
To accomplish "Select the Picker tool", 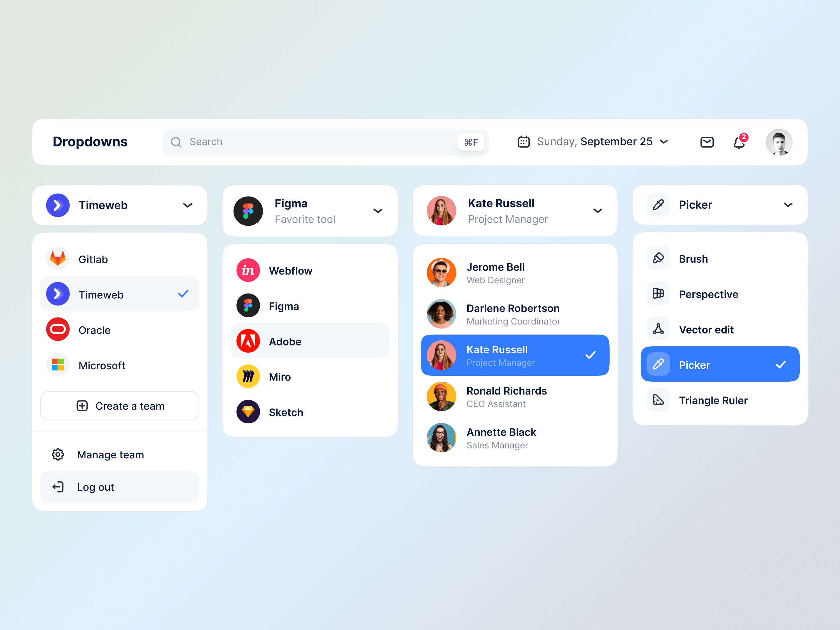I will click(720, 365).
